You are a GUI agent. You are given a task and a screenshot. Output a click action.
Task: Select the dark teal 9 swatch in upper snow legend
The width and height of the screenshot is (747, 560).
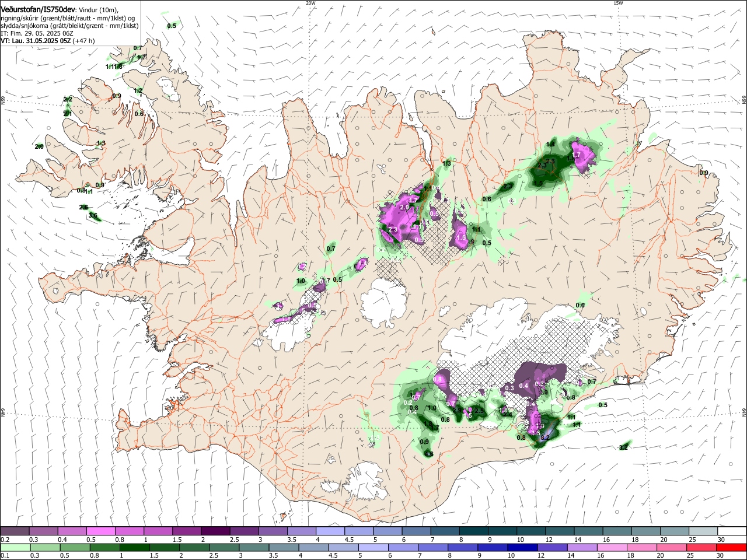pos(502,531)
